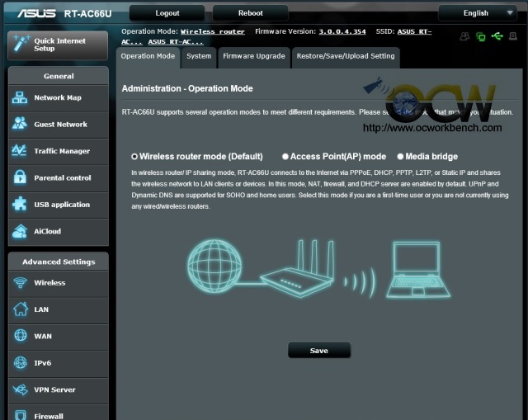This screenshot has height=420, width=528.
Task: Open Network Map menu item
Action: [x=59, y=98]
